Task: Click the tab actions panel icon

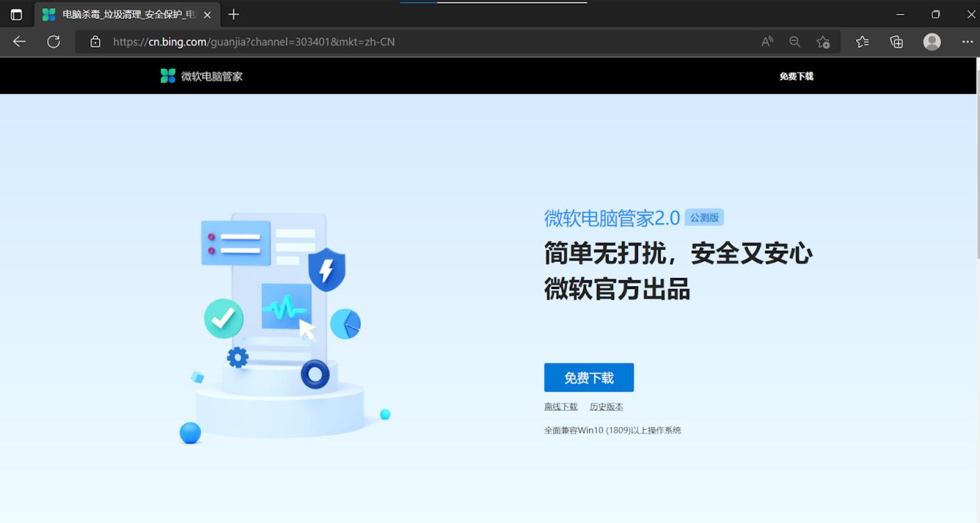Action: tap(16, 14)
